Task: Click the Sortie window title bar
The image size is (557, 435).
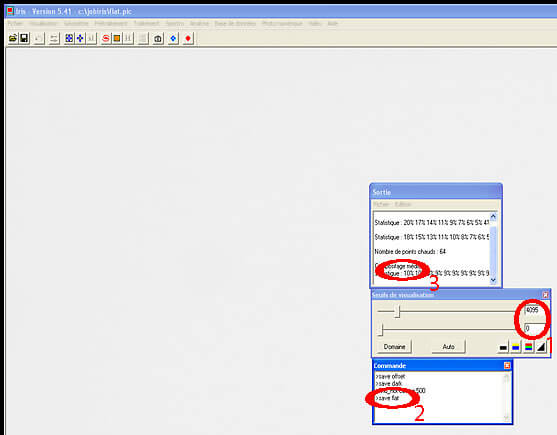Action: [x=436, y=192]
